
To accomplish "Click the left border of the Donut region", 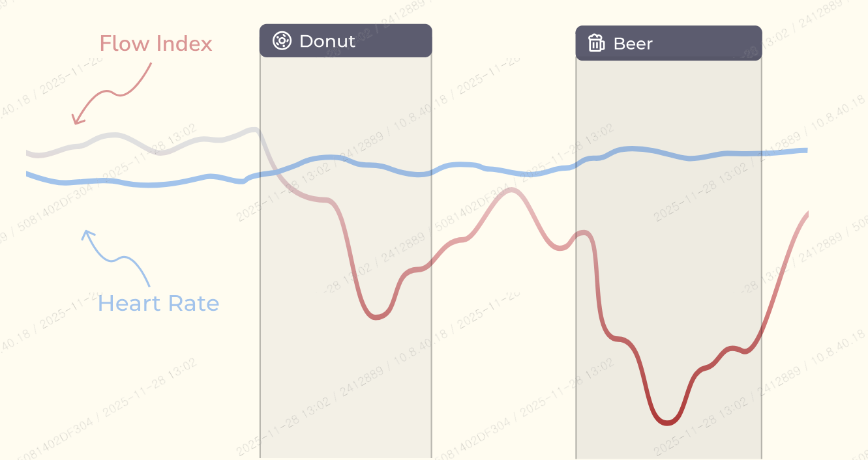I will (x=260, y=257).
